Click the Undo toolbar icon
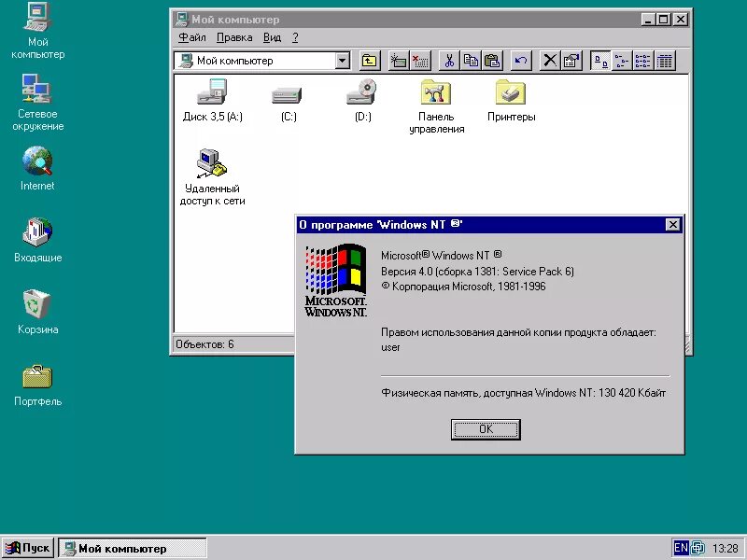This screenshot has width=747, height=560. click(521, 61)
